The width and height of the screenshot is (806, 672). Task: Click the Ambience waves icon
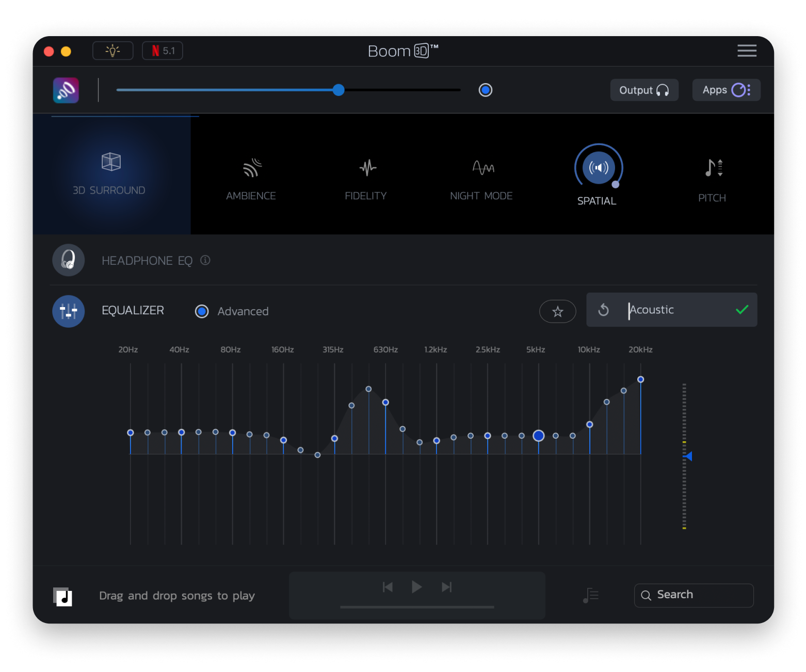[x=252, y=168]
